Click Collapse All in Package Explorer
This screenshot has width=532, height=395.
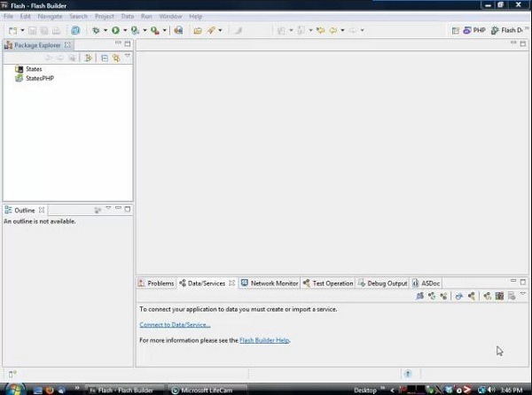pos(105,58)
